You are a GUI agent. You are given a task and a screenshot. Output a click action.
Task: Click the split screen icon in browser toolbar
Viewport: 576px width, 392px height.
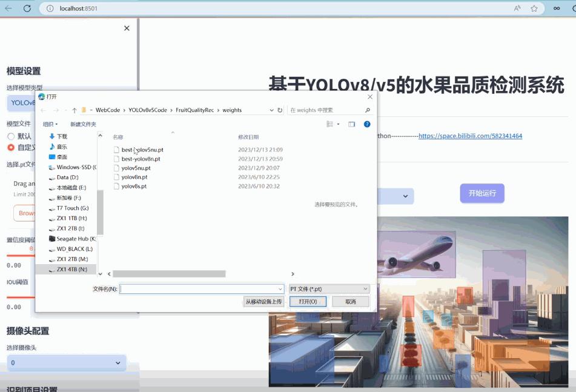click(x=557, y=8)
